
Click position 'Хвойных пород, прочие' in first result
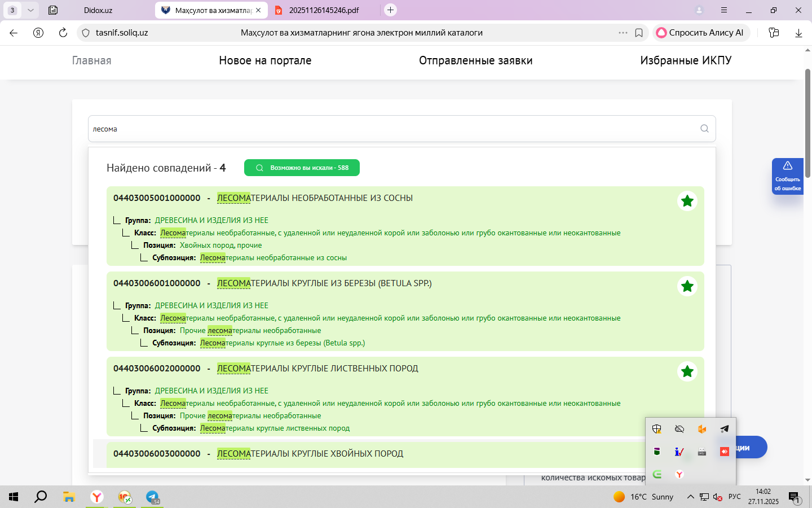220,246
